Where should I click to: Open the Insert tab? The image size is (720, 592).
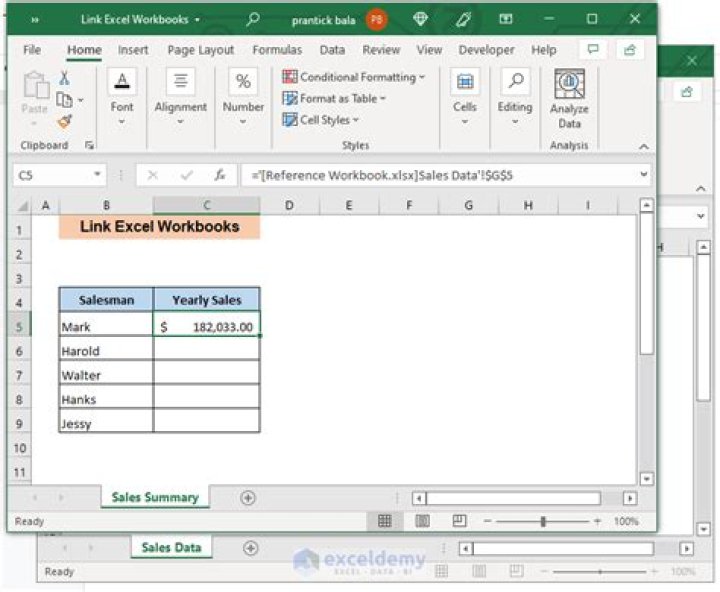(133, 50)
